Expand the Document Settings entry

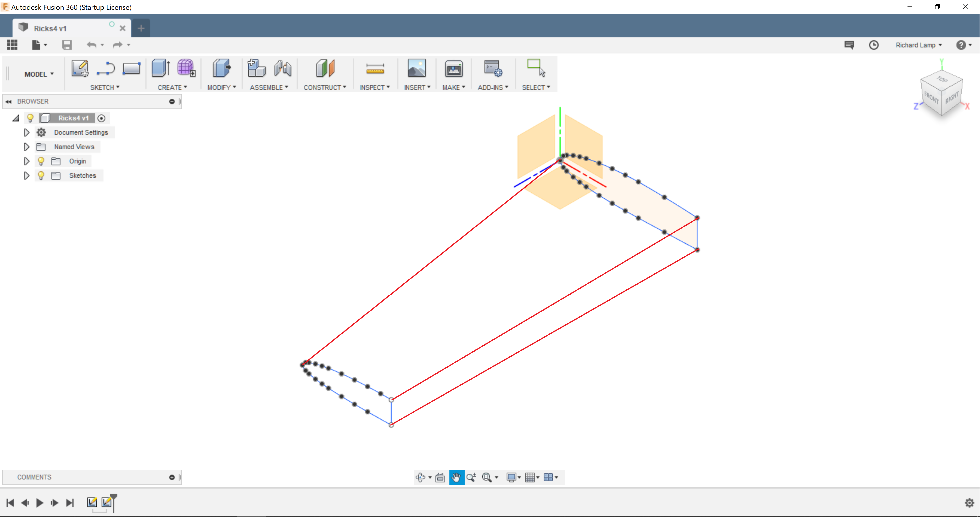(26, 132)
